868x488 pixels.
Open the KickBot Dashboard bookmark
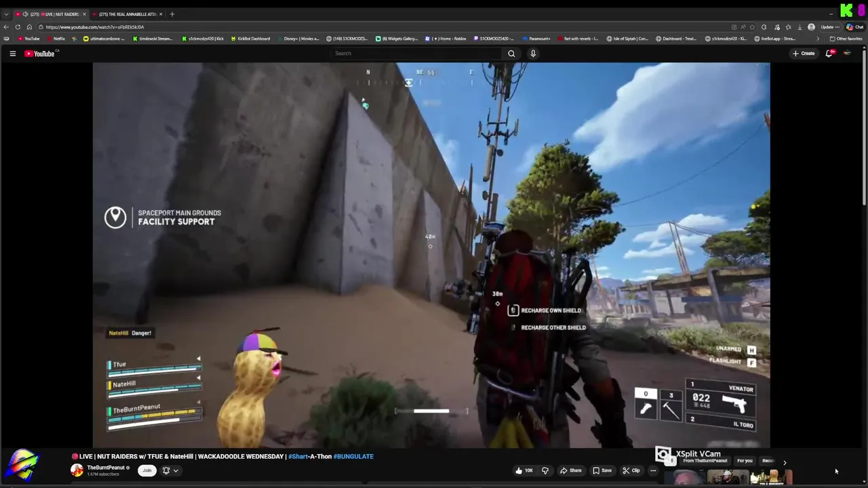250,39
